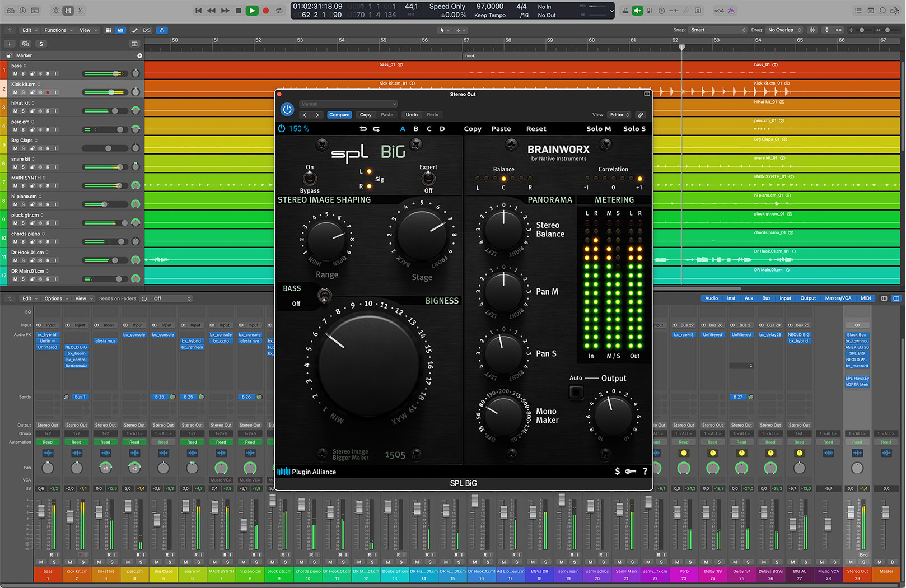Click the Compare button

(339, 115)
